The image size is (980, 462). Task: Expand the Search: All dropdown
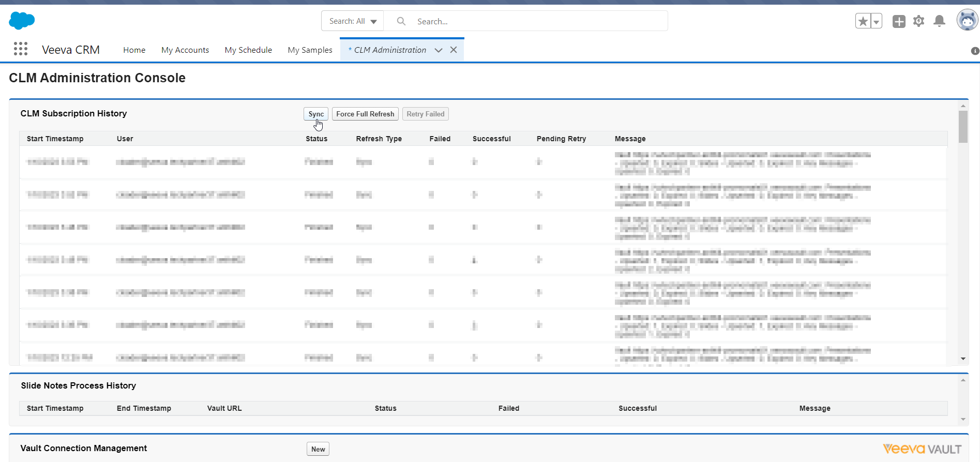353,21
